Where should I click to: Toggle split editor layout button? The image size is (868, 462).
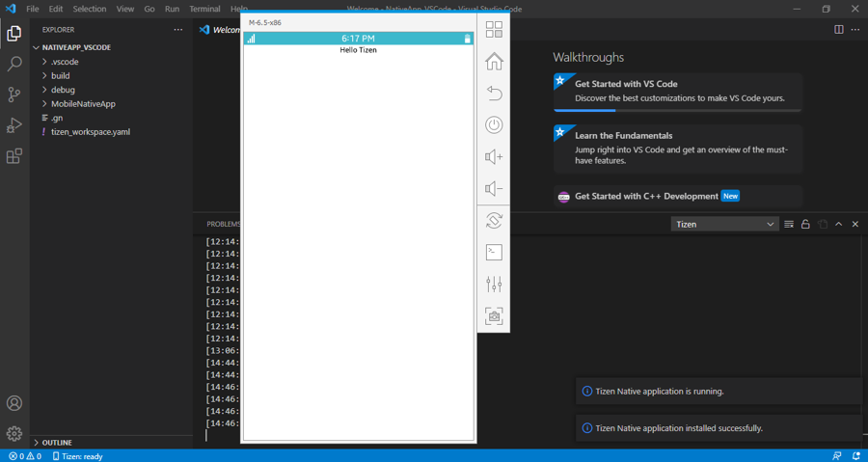pyautogui.click(x=838, y=30)
